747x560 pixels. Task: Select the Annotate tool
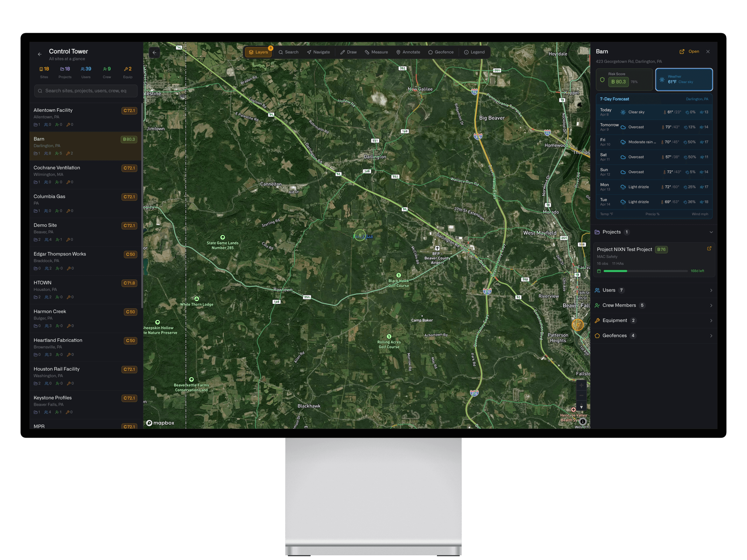coord(408,52)
